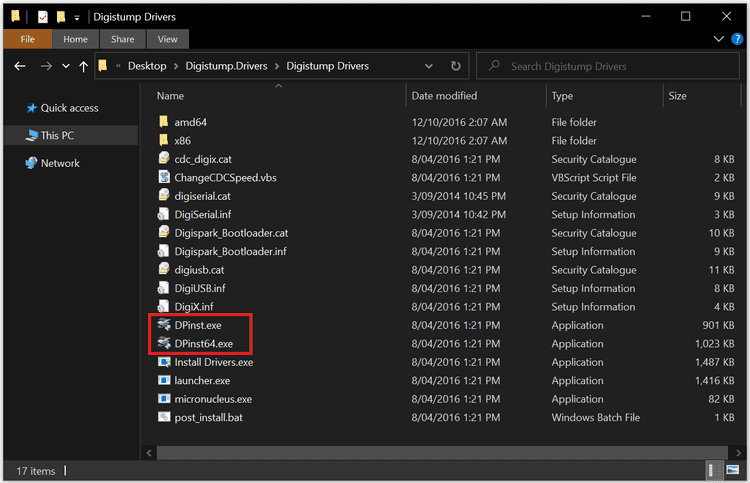This screenshot has height=483, width=750.
Task: Select the post_install.bat file icon
Action: (x=164, y=417)
